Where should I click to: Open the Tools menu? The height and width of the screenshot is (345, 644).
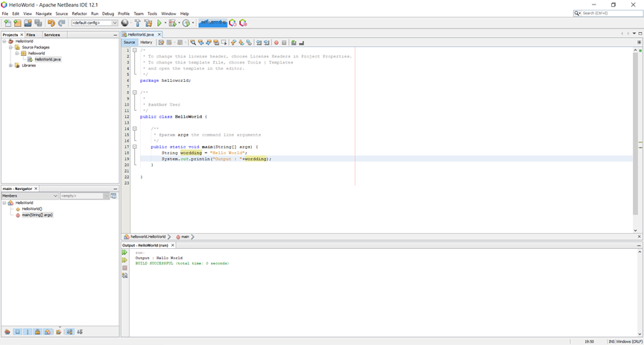click(x=152, y=13)
